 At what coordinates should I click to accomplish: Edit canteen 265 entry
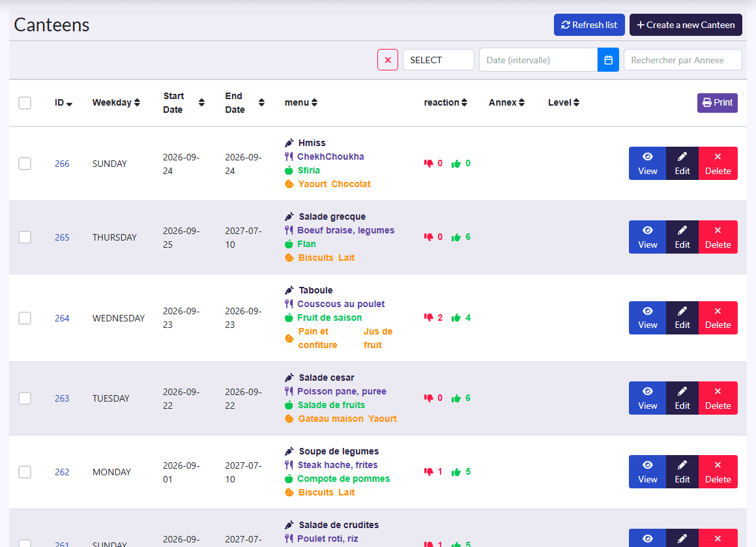(x=682, y=237)
